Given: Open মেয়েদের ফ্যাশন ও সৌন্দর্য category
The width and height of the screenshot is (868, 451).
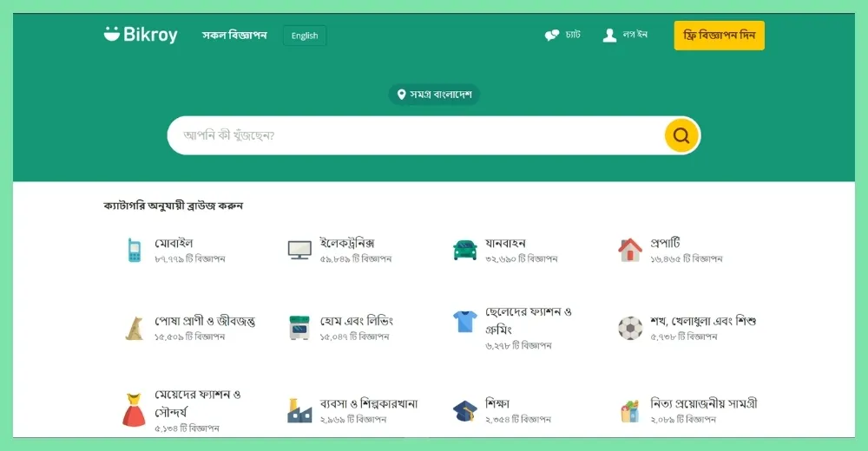Looking at the screenshot, I should 198,403.
